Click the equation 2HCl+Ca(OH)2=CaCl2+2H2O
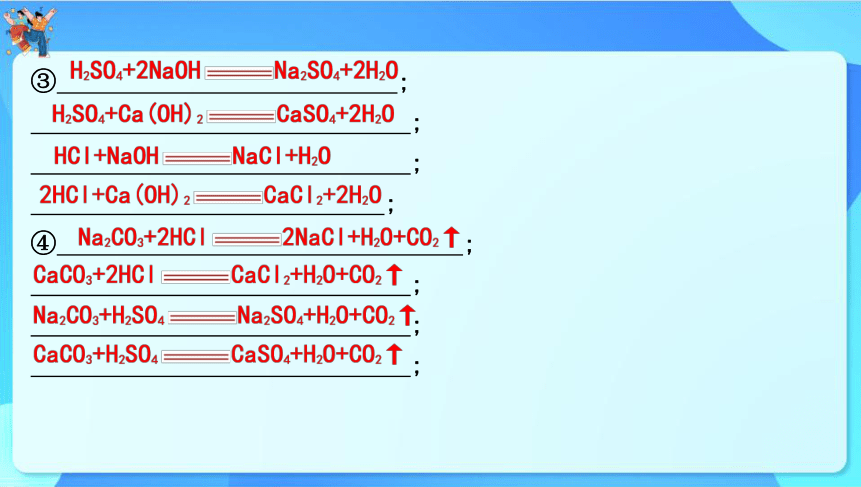861x487 pixels. [210, 195]
